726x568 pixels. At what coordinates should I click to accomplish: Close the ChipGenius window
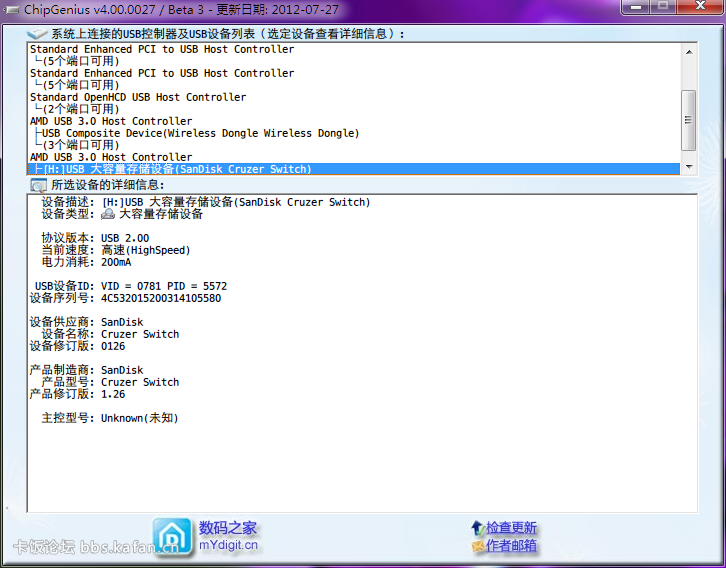(x=701, y=6)
